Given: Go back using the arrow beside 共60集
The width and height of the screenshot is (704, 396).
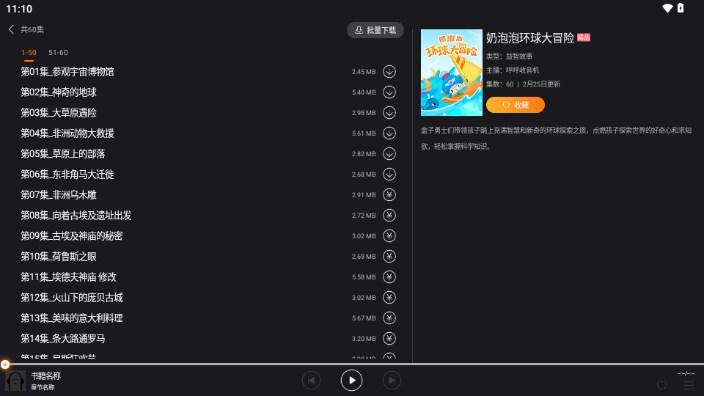Looking at the screenshot, I should tap(11, 30).
